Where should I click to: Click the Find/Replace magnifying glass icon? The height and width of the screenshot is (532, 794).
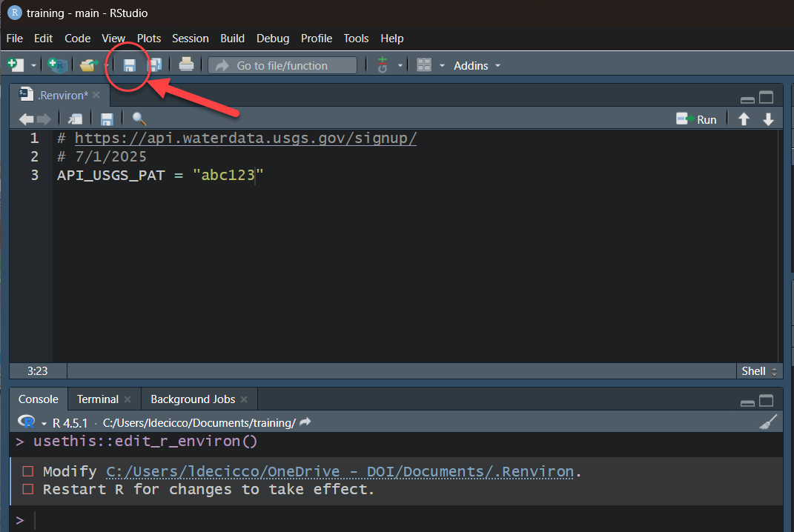(139, 119)
